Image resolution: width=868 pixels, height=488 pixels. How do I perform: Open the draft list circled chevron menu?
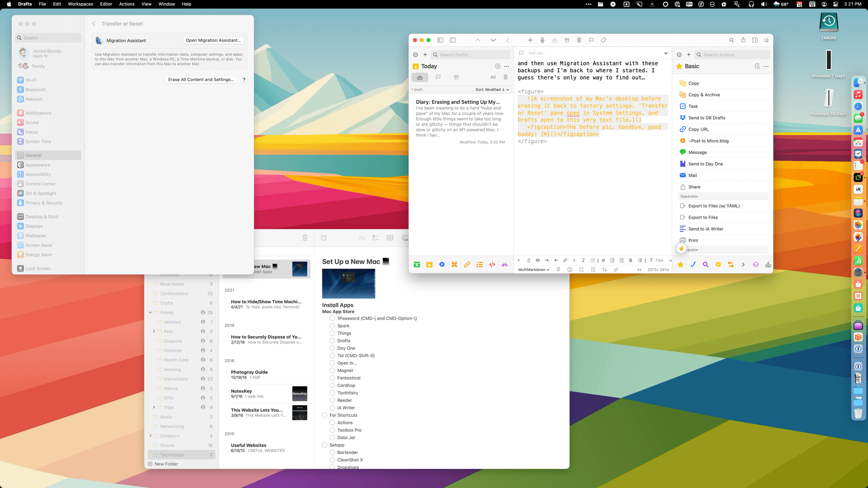[x=415, y=55]
